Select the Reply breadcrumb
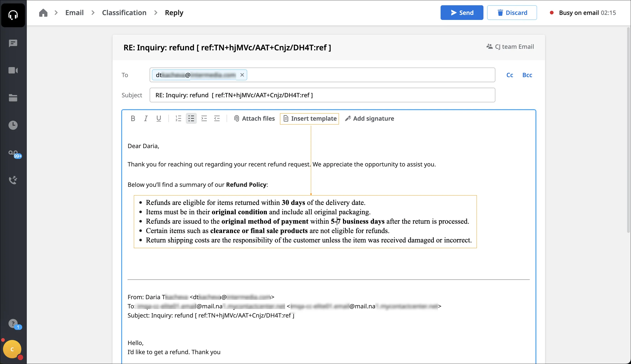 pos(174,13)
